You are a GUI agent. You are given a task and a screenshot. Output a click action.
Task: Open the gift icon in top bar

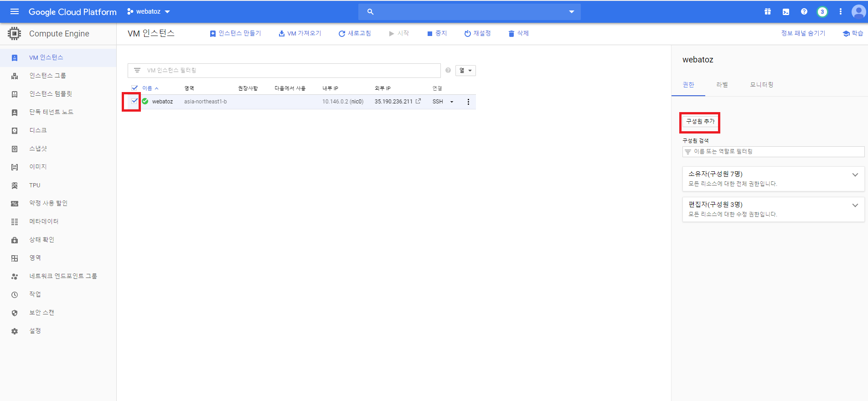(768, 11)
